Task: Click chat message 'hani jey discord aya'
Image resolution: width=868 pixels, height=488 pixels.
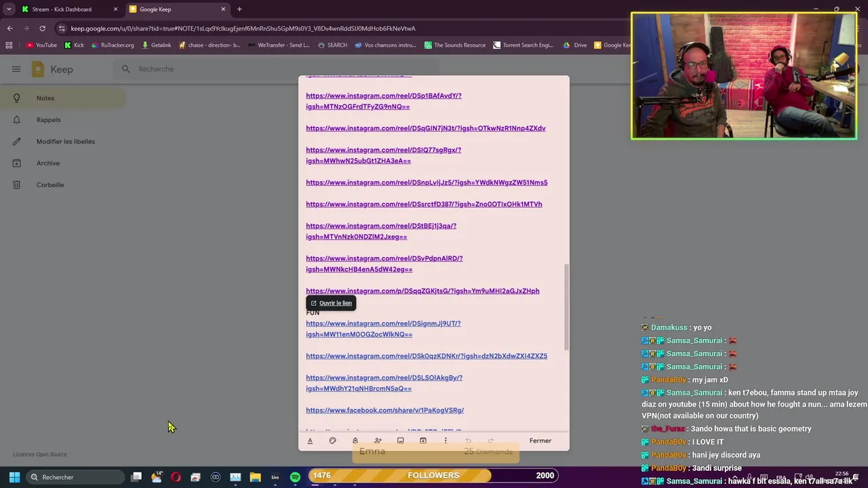Action: pyautogui.click(x=726, y=455)
